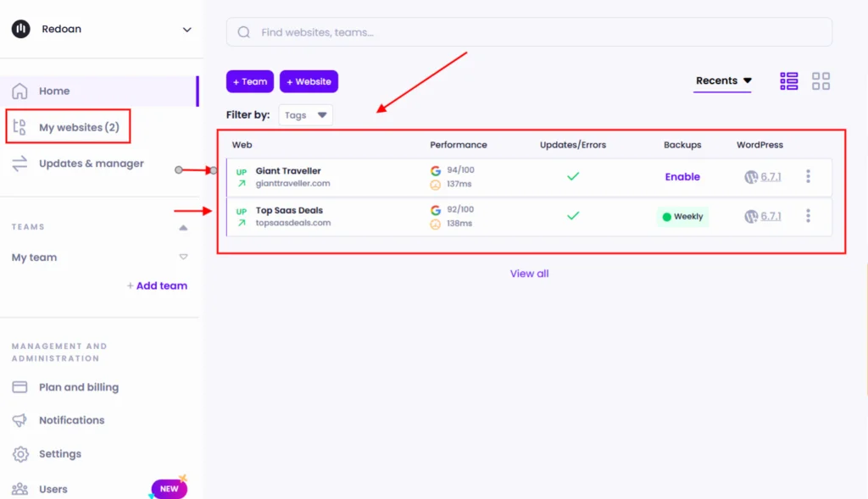Viewport: 868px width, 499px height.
Task: Open three-dot menu for Giant Traveller
Action: pos(808,176)
